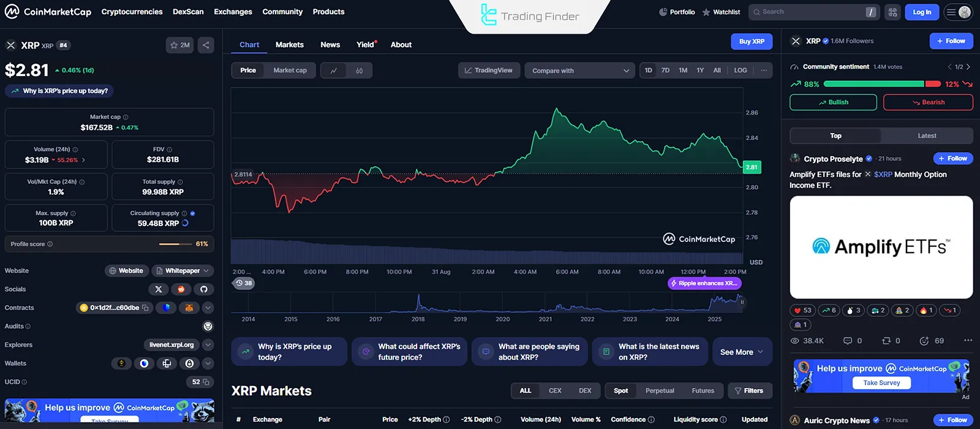Vote Bearish on community sentiment
This screenshot has height=429, width=980.
928,102
